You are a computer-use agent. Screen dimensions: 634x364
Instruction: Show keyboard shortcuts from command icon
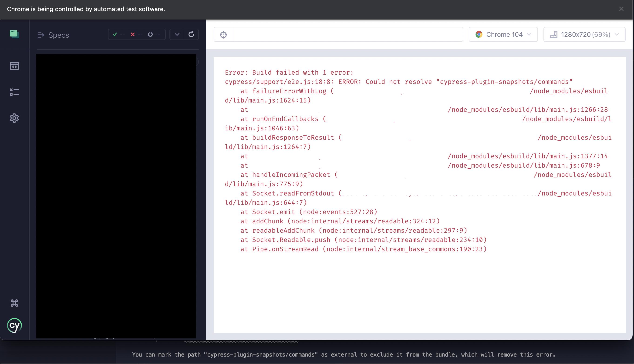point(14,303)
